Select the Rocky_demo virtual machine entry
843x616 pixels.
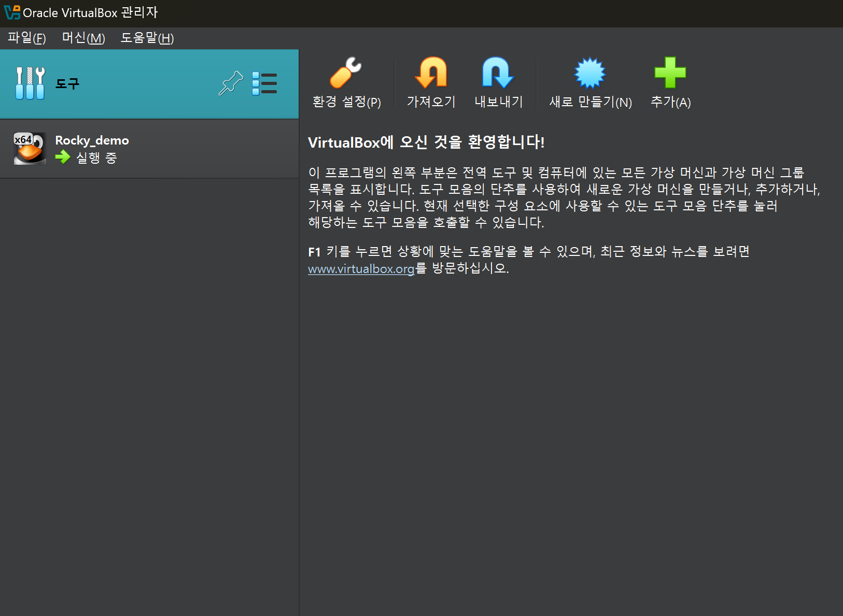click(x=149, y=149)
